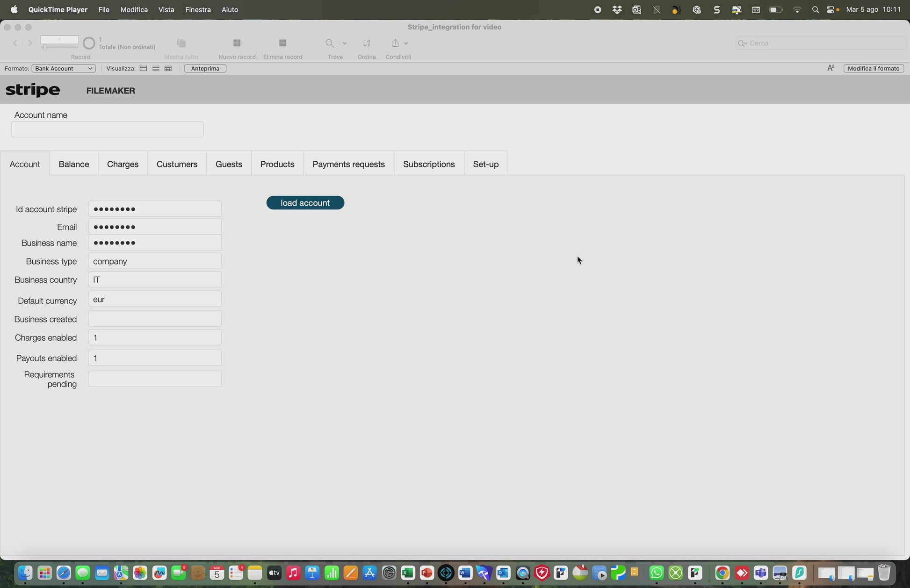Click the Condividi share icon
Image resolution: width=910 pixels, height=588 pixels.
(396, 43)
